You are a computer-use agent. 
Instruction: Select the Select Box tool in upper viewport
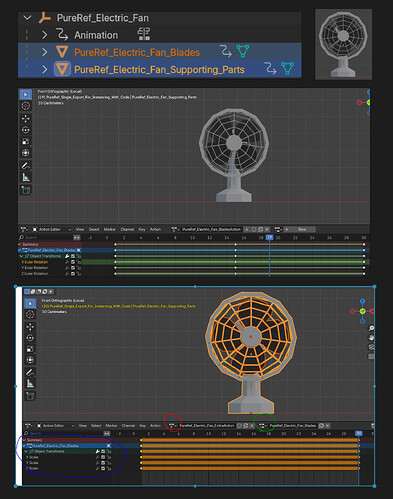pos(25,94)
